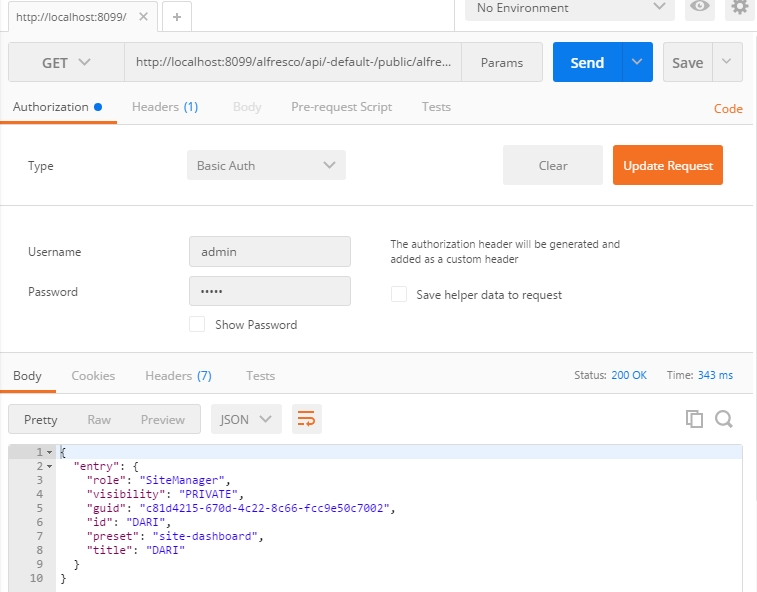
Task: Focus the Username field with admin
Action: tap(270, 251)
